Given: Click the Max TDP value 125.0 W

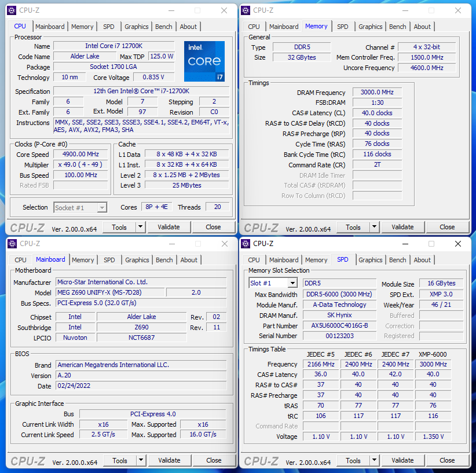Looking at the screenshot, I should [162, 57].
